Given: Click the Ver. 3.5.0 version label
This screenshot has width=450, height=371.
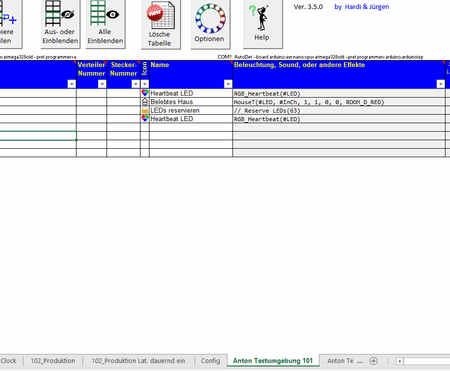Looking at the screenshot, I should 308,7.
